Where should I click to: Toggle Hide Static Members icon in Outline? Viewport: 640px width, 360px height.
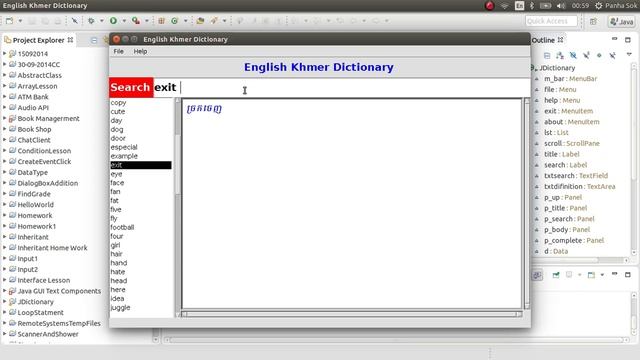[586, 56]
